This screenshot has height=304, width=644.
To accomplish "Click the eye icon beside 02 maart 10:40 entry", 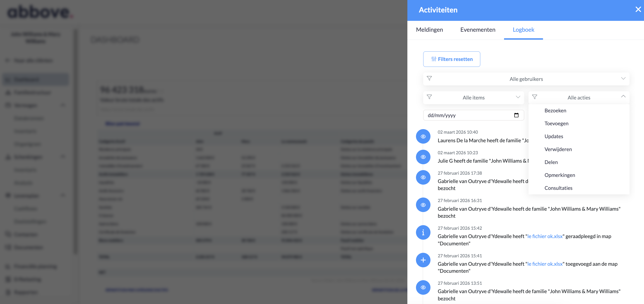I will 423,137.
